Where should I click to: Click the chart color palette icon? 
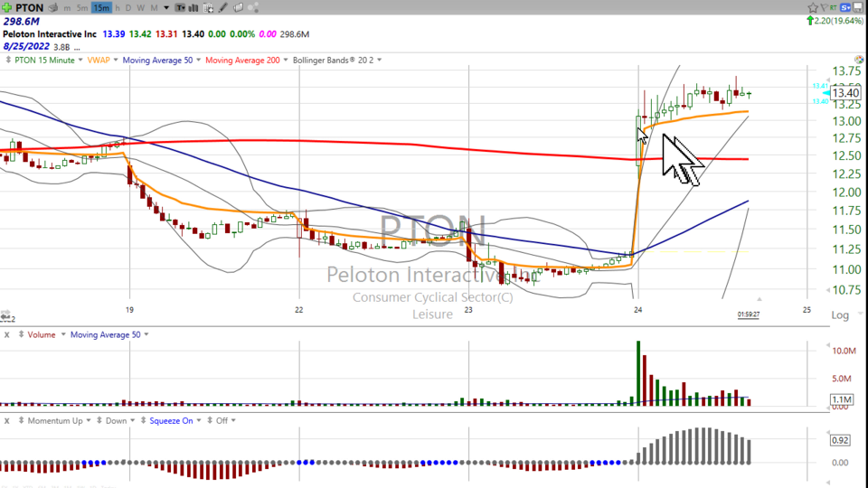pyautogui.click(x=859, y=60)
